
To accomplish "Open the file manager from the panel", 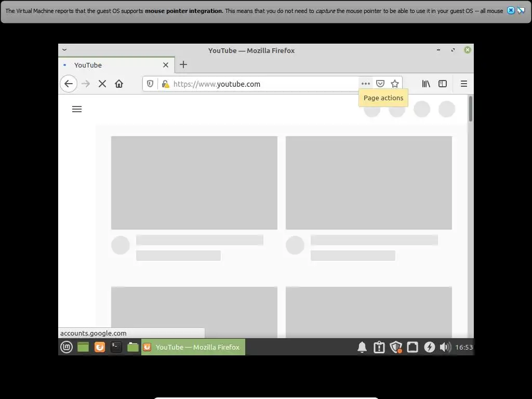I will [133, 347].
